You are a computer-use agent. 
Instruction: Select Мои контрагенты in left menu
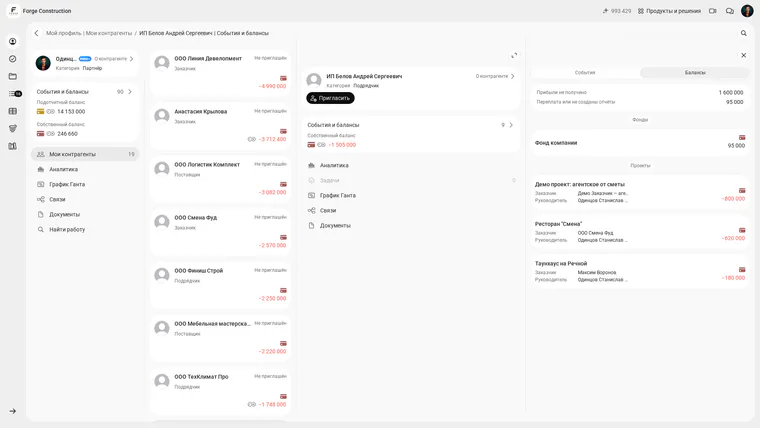(x=85, y=154)
